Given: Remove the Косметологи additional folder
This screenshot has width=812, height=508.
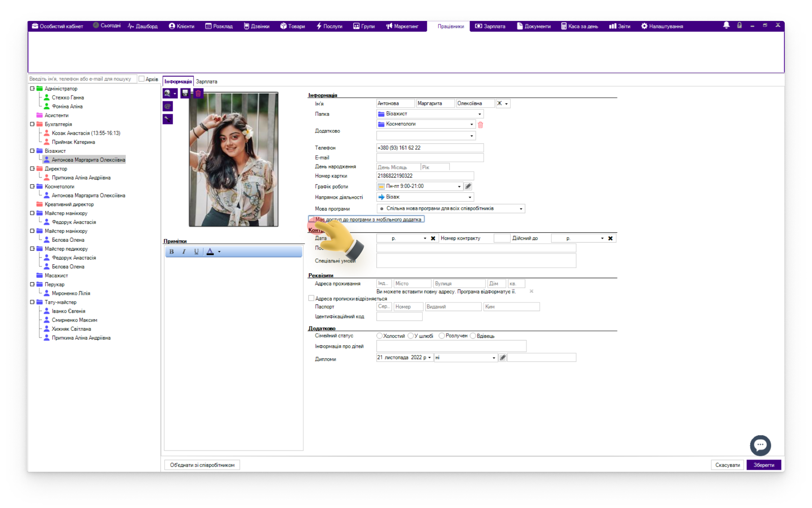Looking at the screenshot, I should tap(481, 125).
